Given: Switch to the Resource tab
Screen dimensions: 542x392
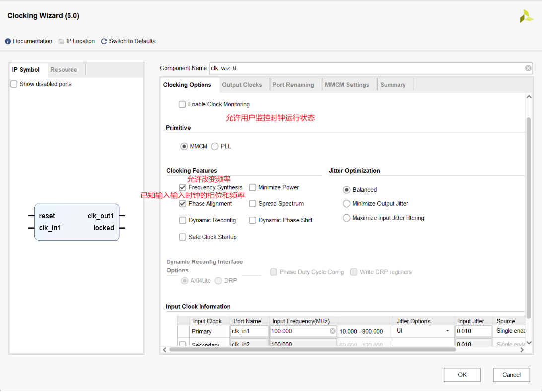Looking at the screenshot, I should click(x=64, y=70).
